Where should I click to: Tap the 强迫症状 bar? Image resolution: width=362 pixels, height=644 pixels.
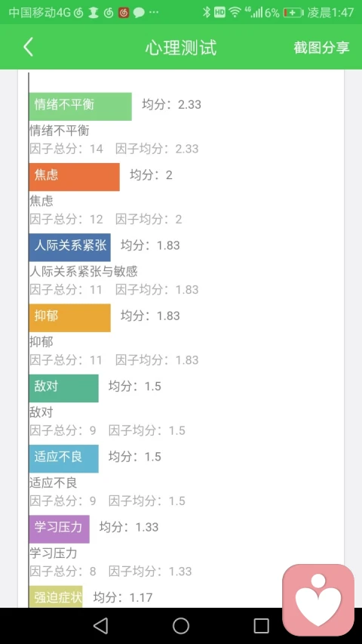click(x=56, y=596)
